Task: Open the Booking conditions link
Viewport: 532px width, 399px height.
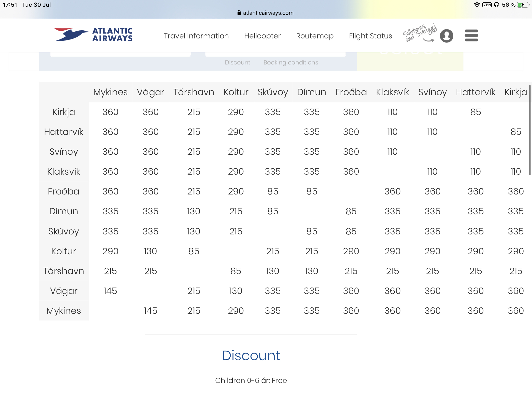Action: pyautogui.click(x=291, y=62)
